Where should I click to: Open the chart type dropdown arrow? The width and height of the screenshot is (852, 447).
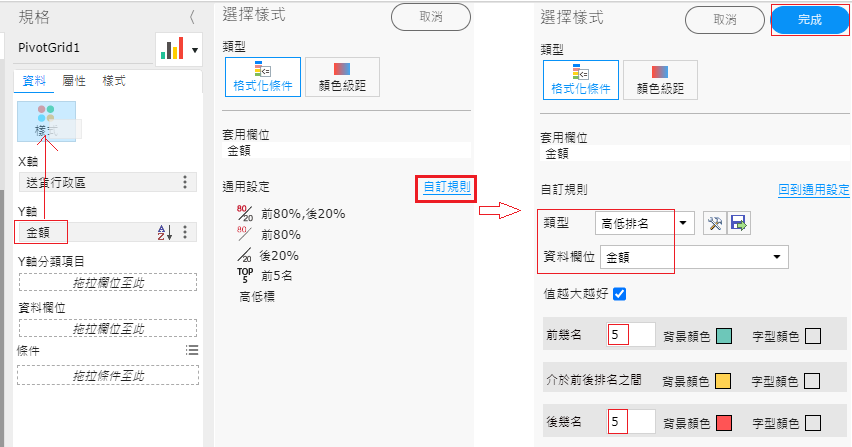[x=195, y=51]
